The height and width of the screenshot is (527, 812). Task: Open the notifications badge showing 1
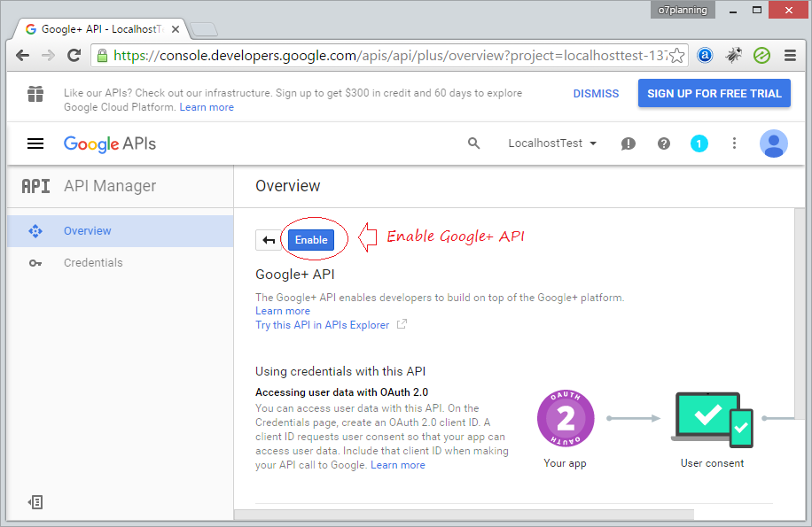coord(699,143)
